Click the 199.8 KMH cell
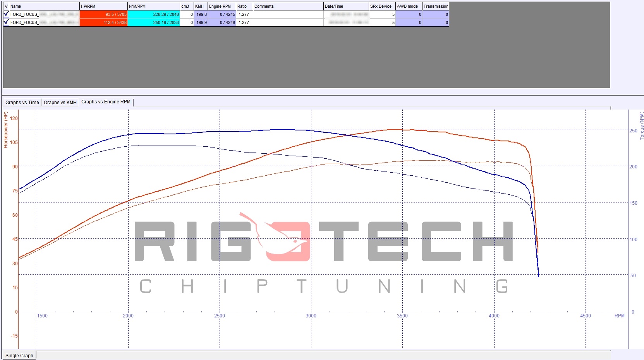644x360 pixels. pyautogui.click(x=201, y=14)
